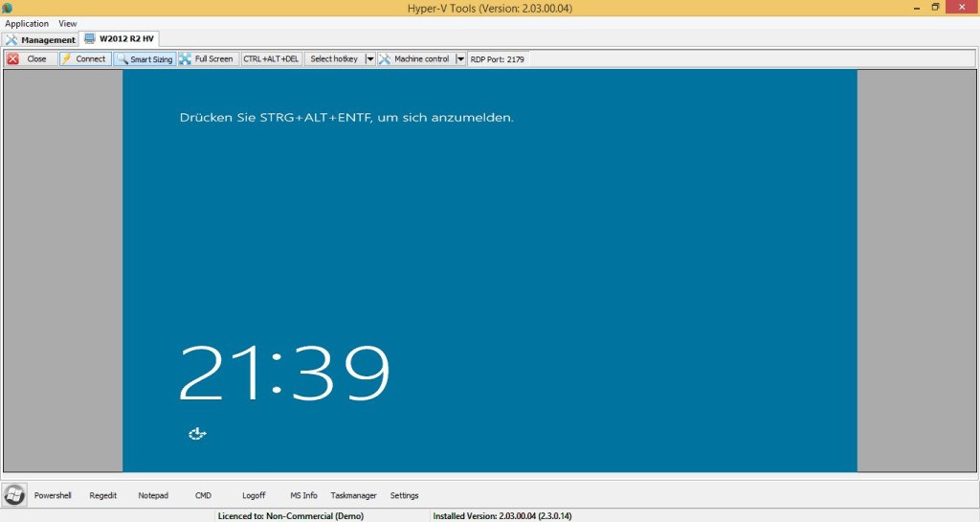
Task: Open Taskmanager from the bottom toolbar
Action: 353,496
